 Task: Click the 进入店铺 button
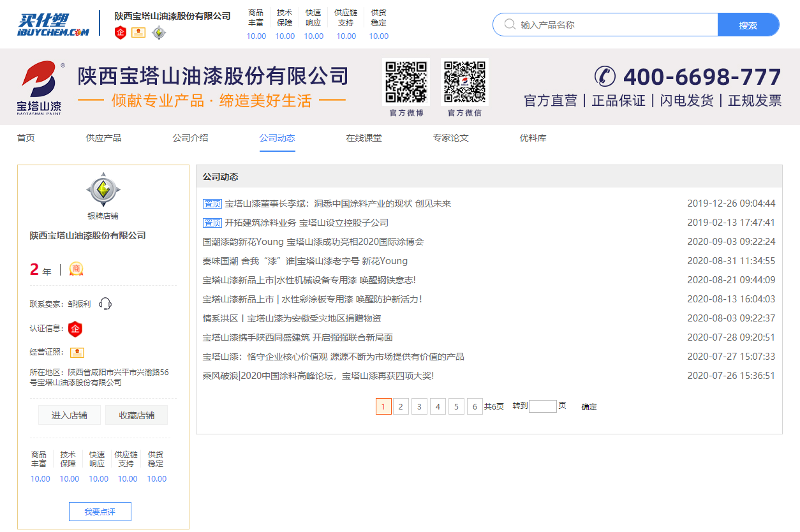(x=70, y=415)
